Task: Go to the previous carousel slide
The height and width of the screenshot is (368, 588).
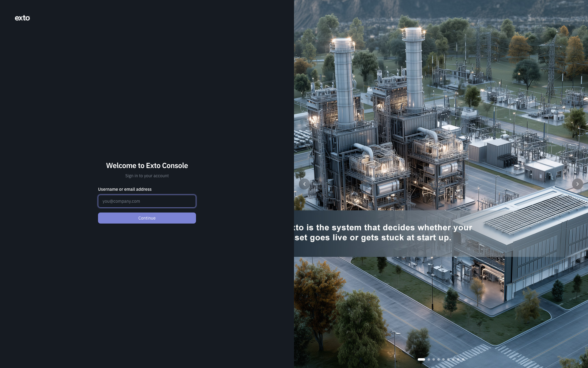Action: [304, 184]
